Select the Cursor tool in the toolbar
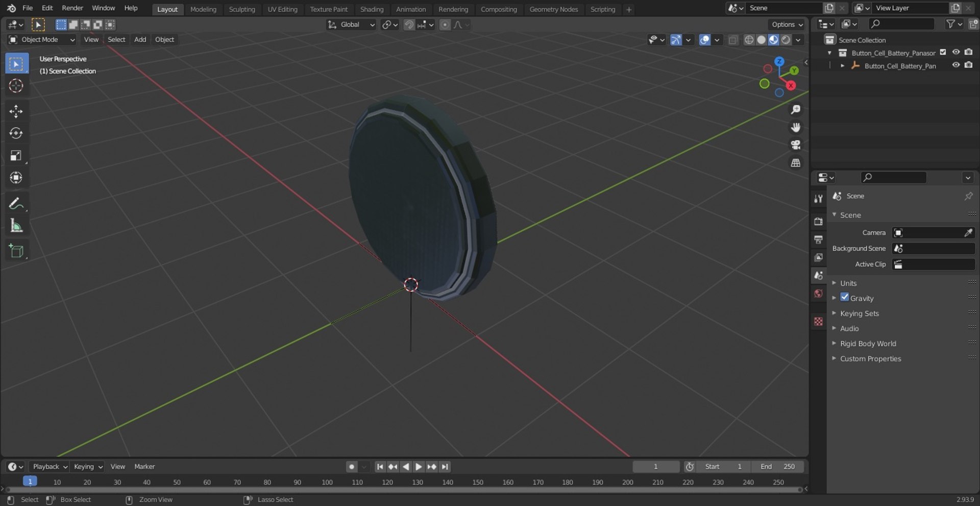 16,86
